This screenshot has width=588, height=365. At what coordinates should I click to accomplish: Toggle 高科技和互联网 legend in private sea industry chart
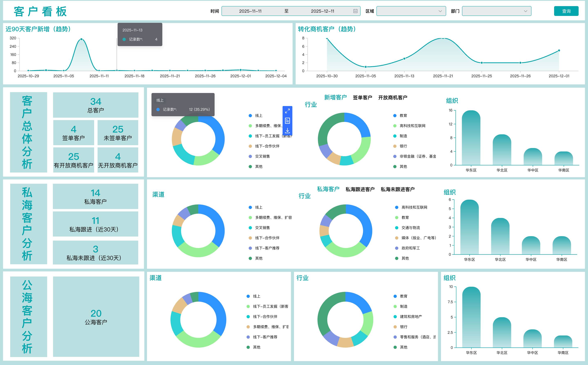[x=414, y=207]
